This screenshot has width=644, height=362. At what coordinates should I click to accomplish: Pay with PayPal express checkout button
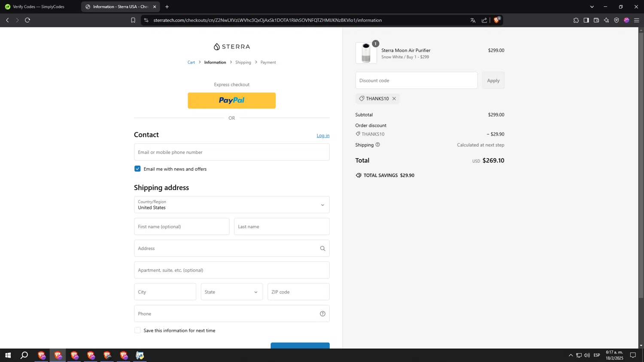(x=232, y=100)
